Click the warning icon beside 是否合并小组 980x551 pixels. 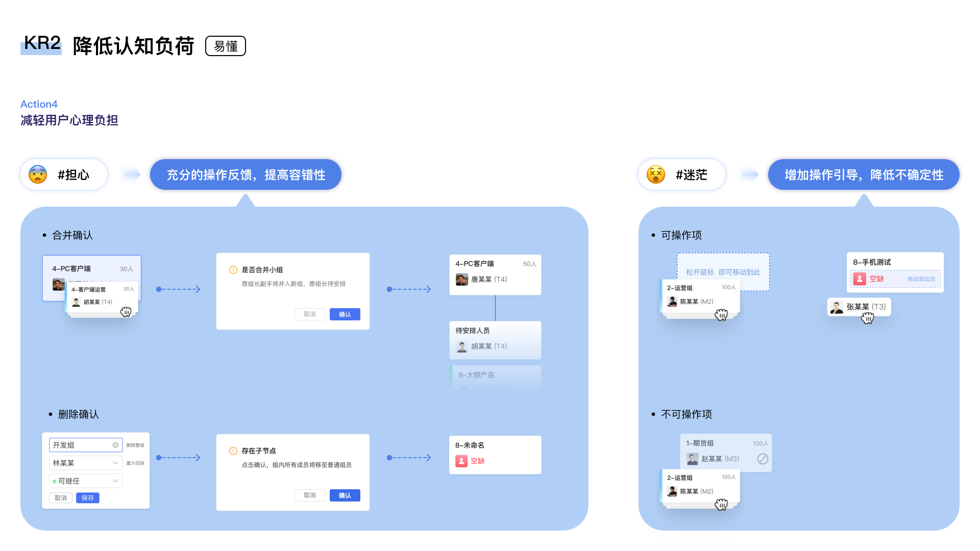pyautogui.click(x=233, y=270)
